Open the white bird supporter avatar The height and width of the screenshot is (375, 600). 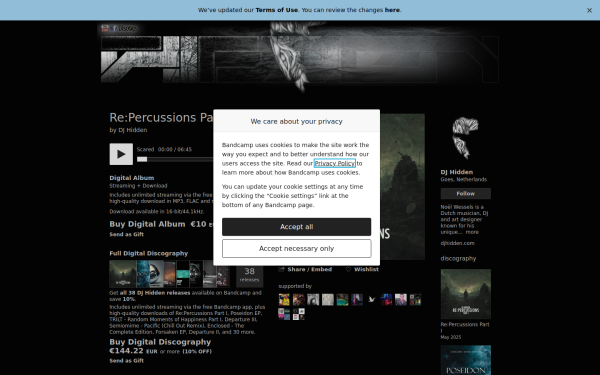point(372,300)
